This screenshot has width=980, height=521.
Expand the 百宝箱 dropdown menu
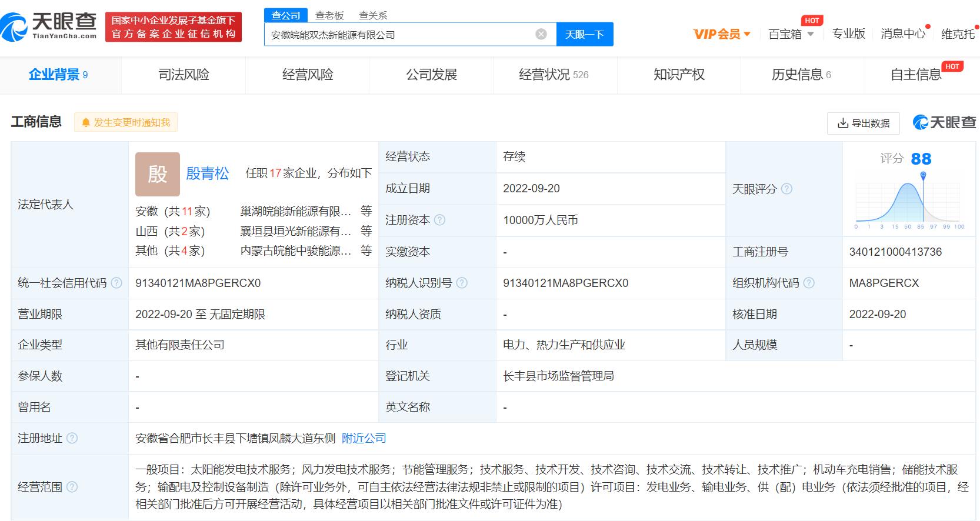click(791, 34)
